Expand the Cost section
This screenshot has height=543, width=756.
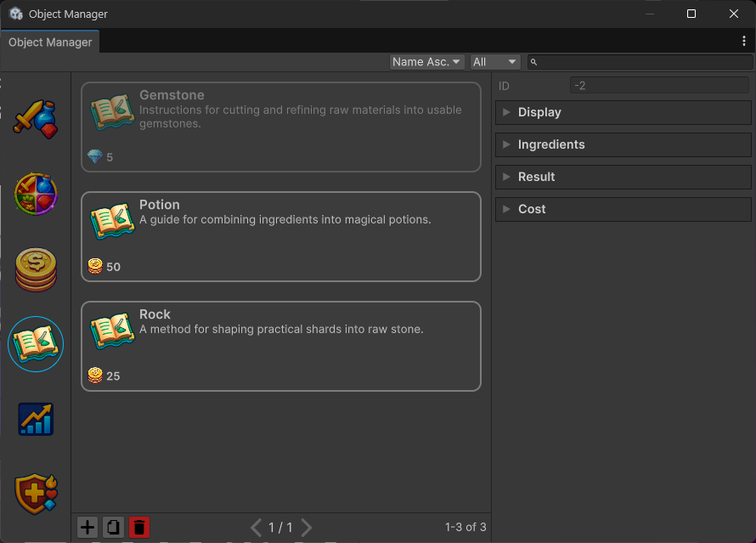(623, 209)
